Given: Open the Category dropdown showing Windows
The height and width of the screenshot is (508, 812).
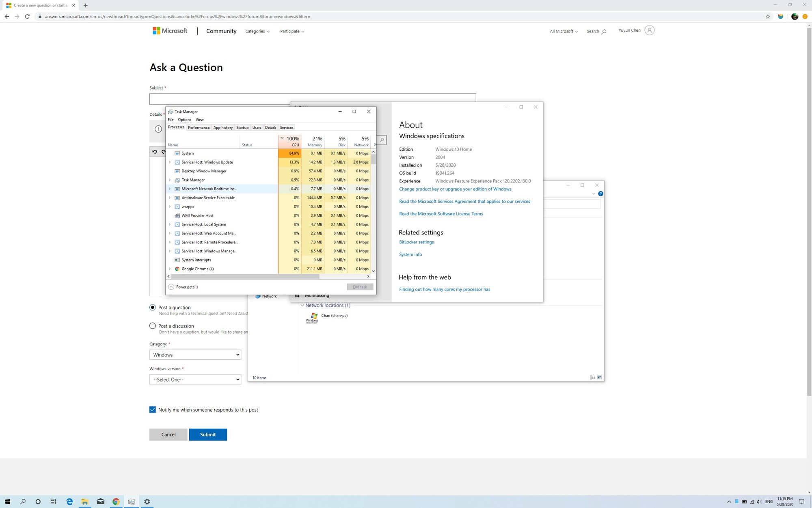Looking at the screenshot, I should pyautogui.click(x=195, y=355).
